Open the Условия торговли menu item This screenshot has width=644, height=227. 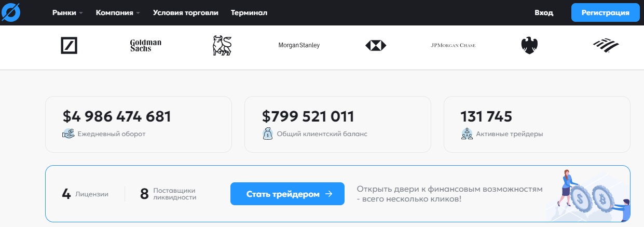186,12
